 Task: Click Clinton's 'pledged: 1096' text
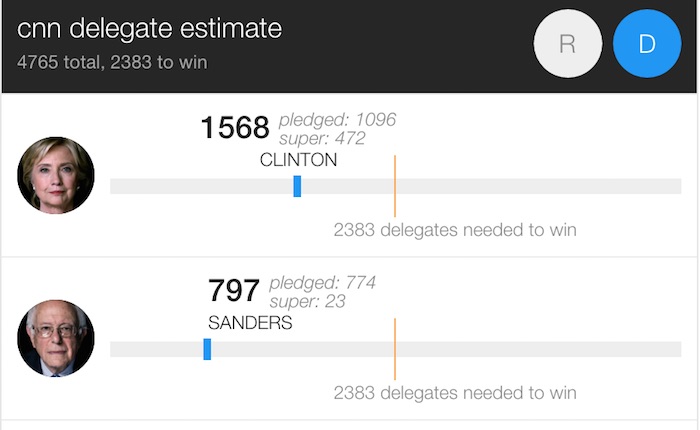tap(338, 120)
